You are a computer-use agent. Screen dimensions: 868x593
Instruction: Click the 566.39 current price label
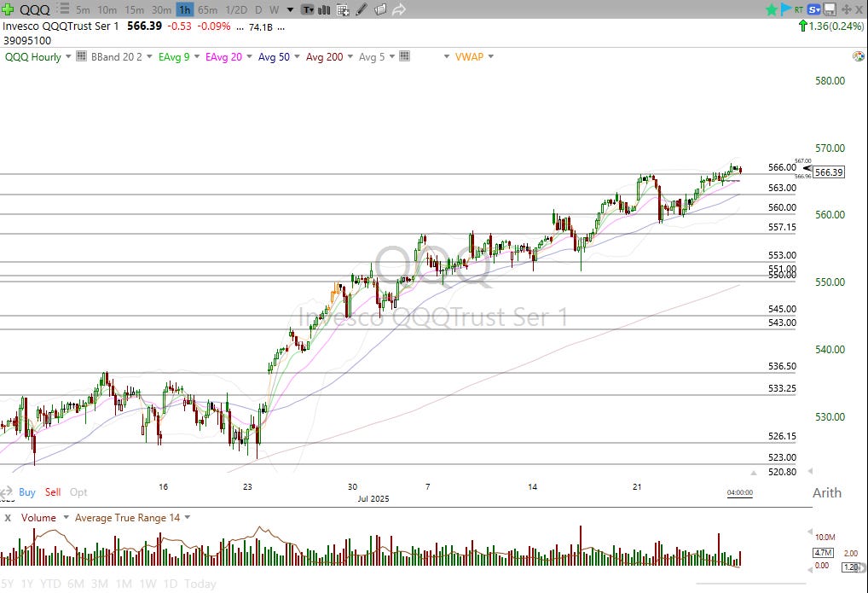point(830,172)
